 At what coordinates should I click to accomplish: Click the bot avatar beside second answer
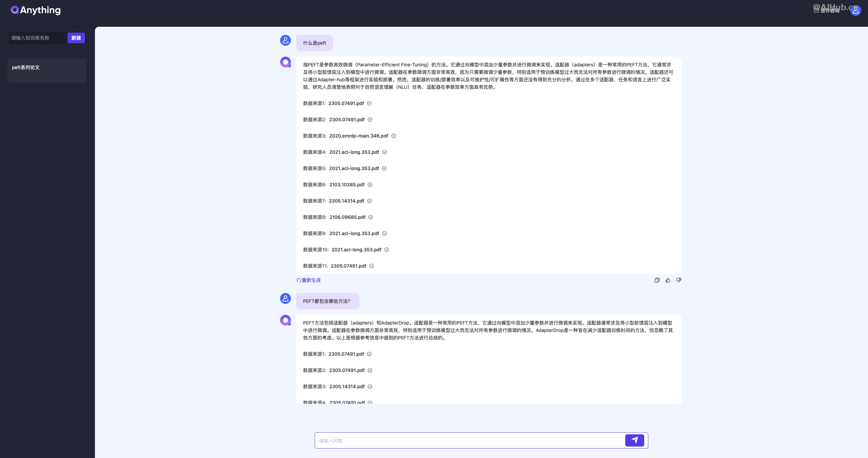tap(285, 320)
